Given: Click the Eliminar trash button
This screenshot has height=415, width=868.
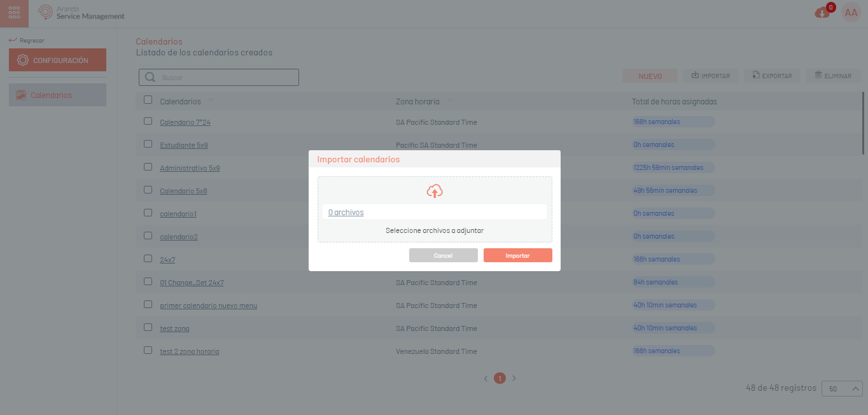Looking at the screenshot, I should click(x=833, y=76).
